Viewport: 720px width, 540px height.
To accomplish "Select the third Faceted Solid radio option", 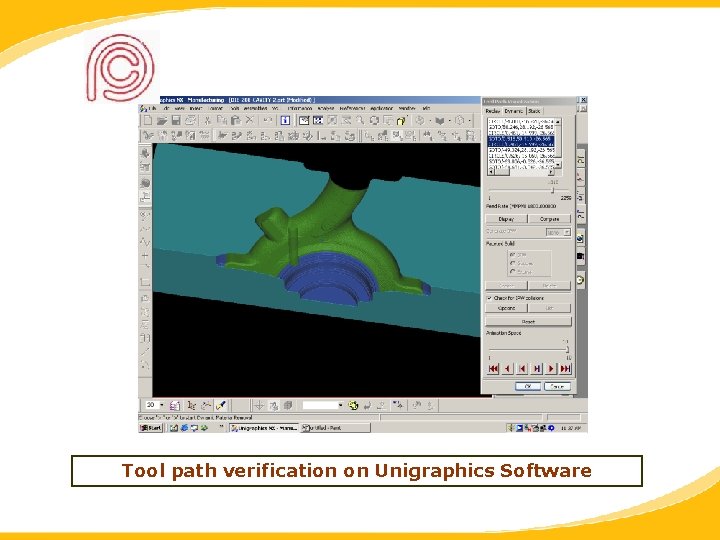I will pos(512,272).
